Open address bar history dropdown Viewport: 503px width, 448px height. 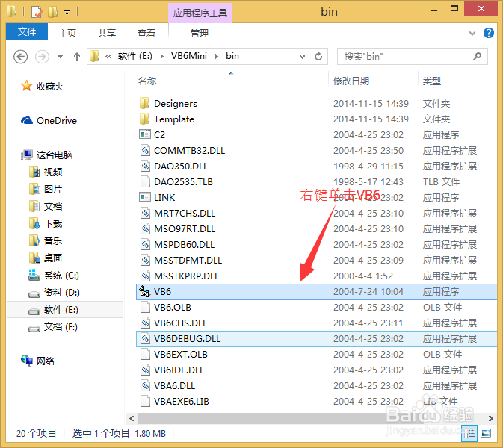tap(302, 57)
